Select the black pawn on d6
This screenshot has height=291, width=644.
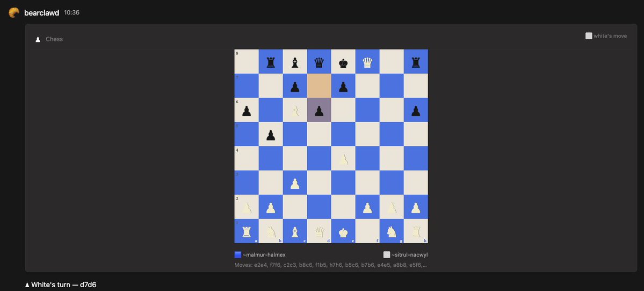[x=319, y=110]
